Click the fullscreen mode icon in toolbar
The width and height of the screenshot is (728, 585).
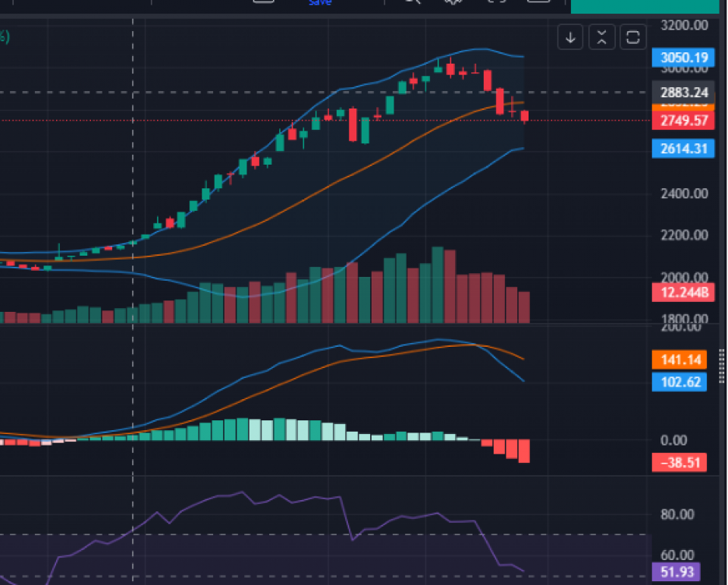[497, 2]
